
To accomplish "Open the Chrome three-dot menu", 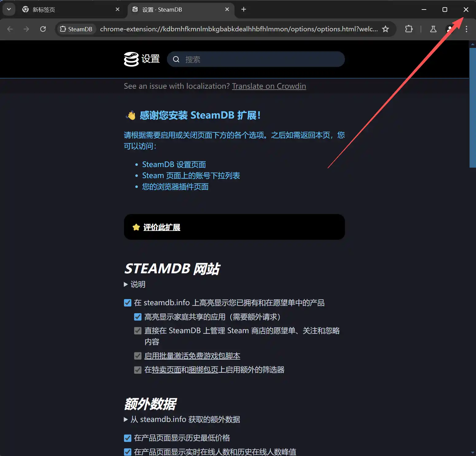I will (x=466, y=29).
